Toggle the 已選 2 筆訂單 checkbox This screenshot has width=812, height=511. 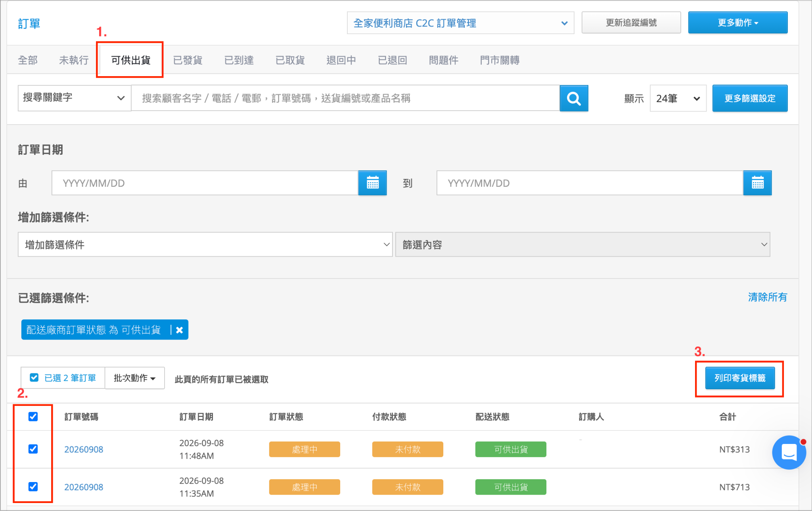tap(34, 378)
